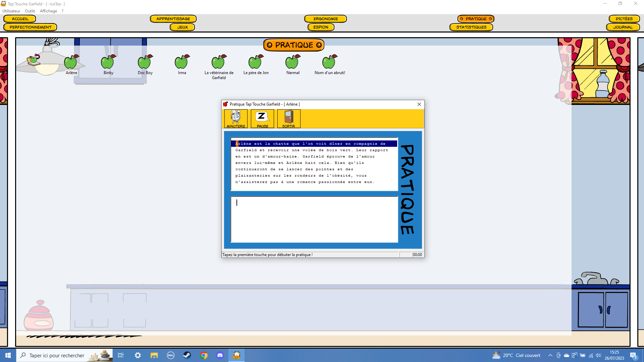Click the weather 20°C Ciel couvert widget
The width and height of the screenshot is (644, 362).
pos(516,355)
